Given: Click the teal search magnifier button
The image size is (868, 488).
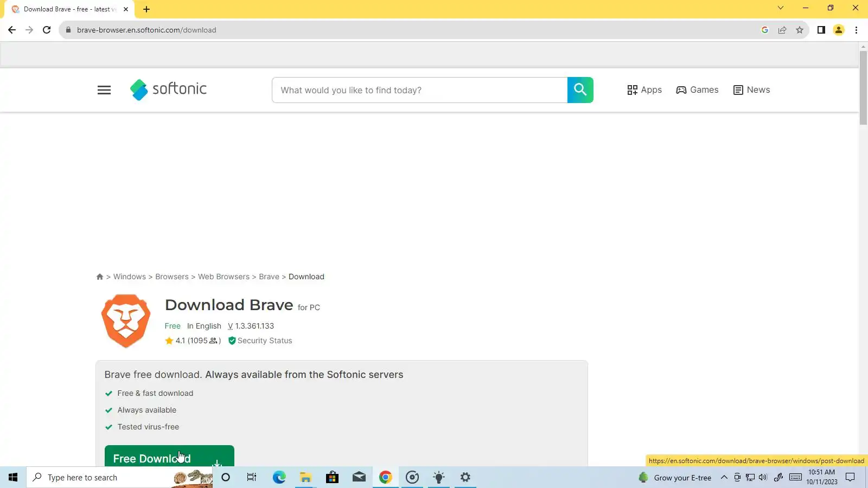Looking at the screenshot, I should click(580, 90).
